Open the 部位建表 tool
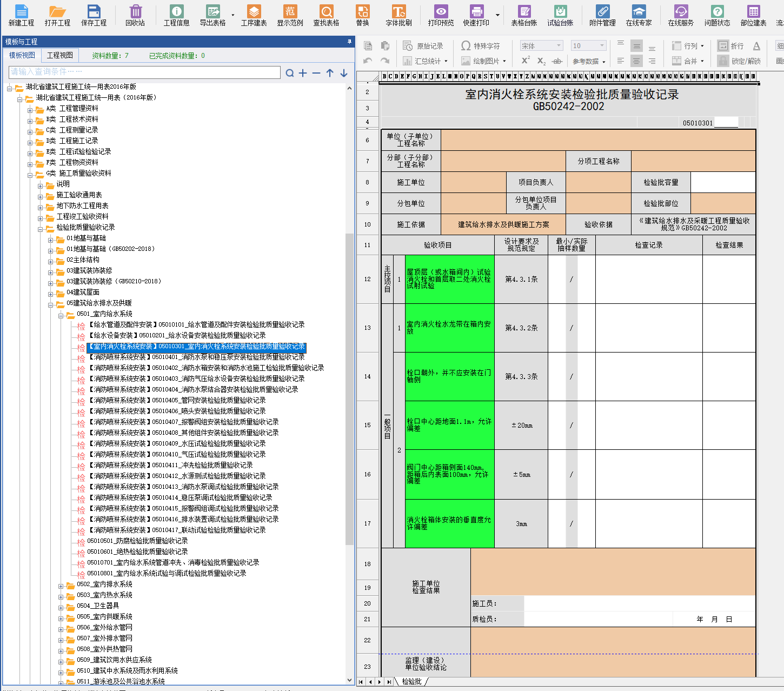 click(x=753, y=15)
